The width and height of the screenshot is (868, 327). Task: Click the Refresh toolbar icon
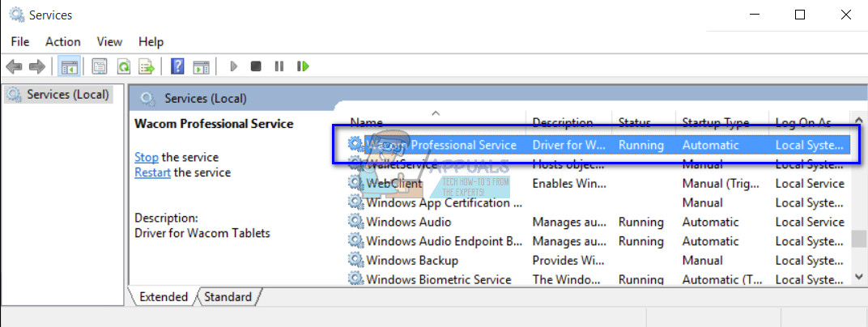pos(123,67)
